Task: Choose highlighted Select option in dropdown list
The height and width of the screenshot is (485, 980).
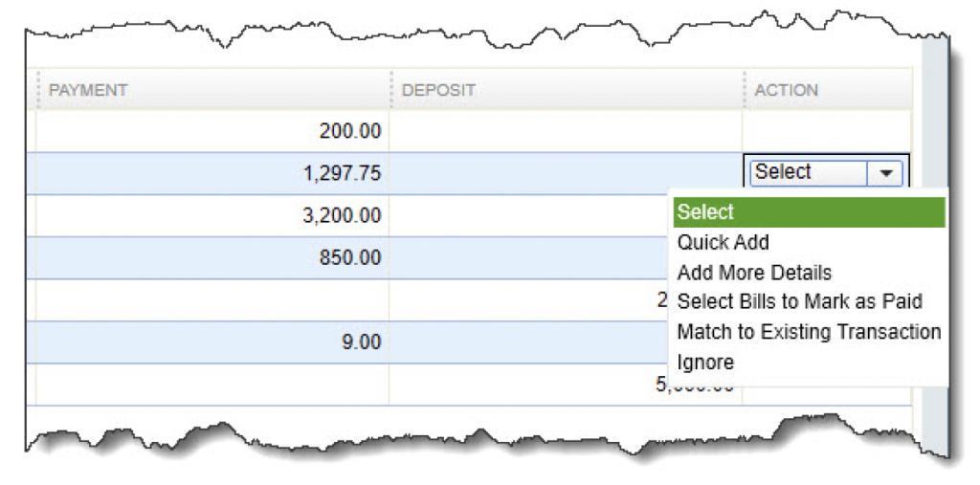Action: [808, 212]
